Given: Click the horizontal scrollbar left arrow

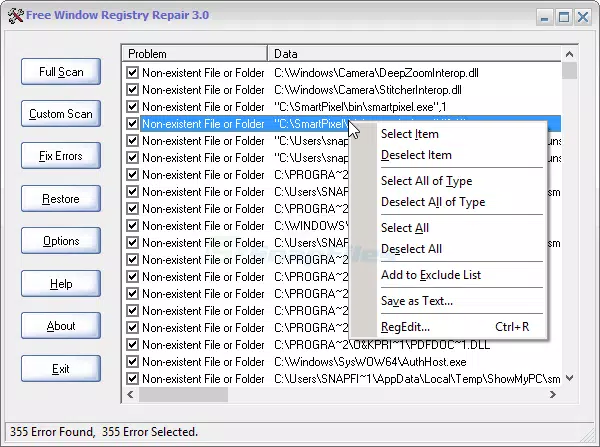Looking at the screenshot, I should click(130, 394).
